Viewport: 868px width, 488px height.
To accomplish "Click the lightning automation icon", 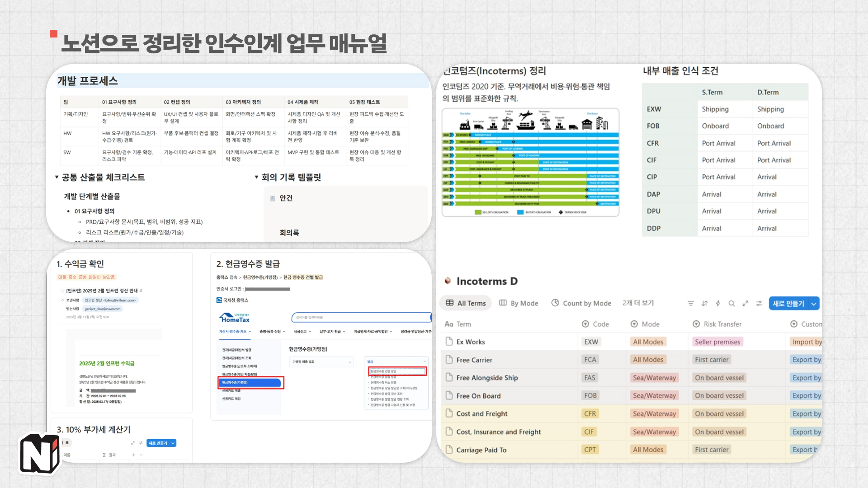I will 718,304.
